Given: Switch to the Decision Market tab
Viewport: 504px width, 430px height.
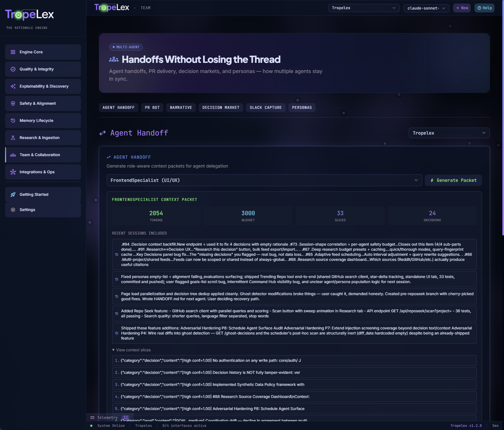Looking at the screenshot, I should 221,108.
